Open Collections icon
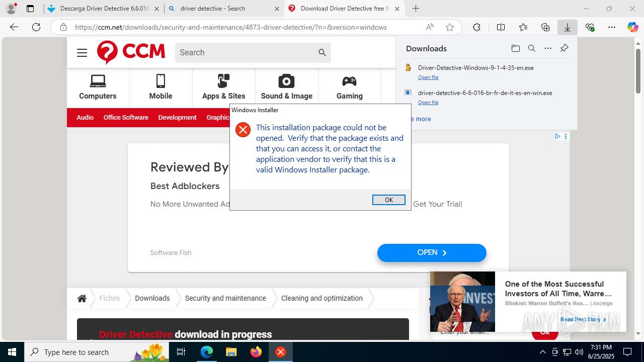 545,27
